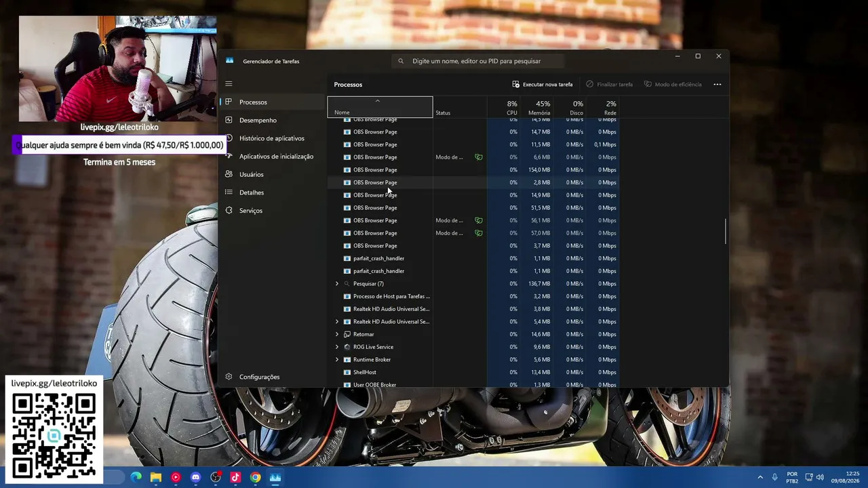Sort processes by Memória column
Screen dimensions: 868x488
tap(537, 107)
